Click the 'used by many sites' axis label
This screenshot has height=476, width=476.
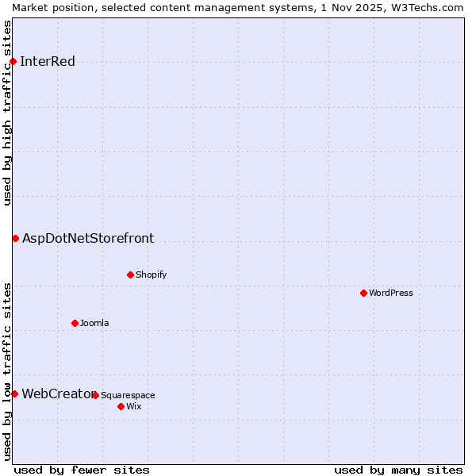398,470
